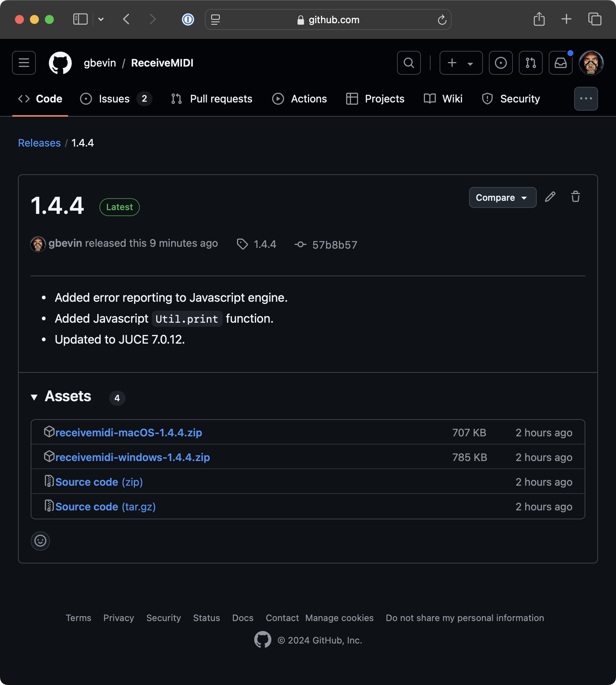Show the Safari tab overview
Screen dimensions: 616x685
click(x=595, y=19)
